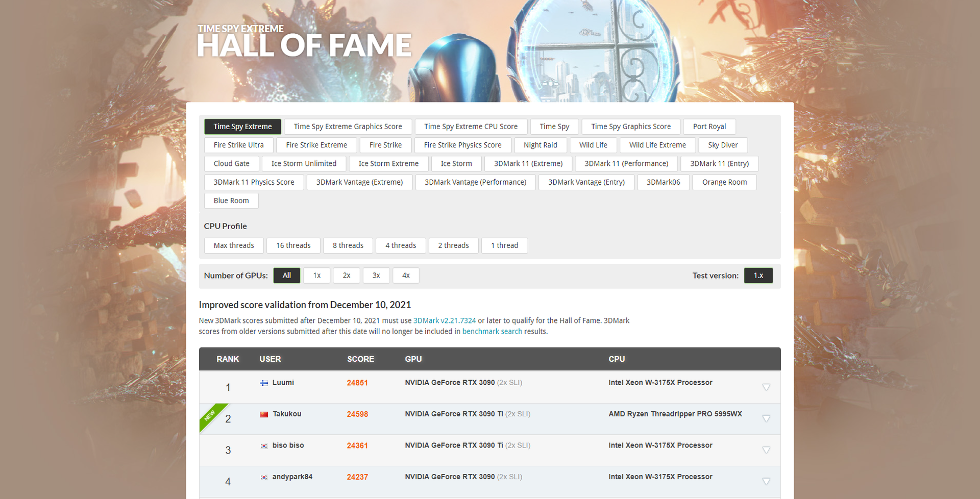Screen dimensions: 980x499
Task: Click Korea flag icon beside biso biso
Action: point(264,446)
